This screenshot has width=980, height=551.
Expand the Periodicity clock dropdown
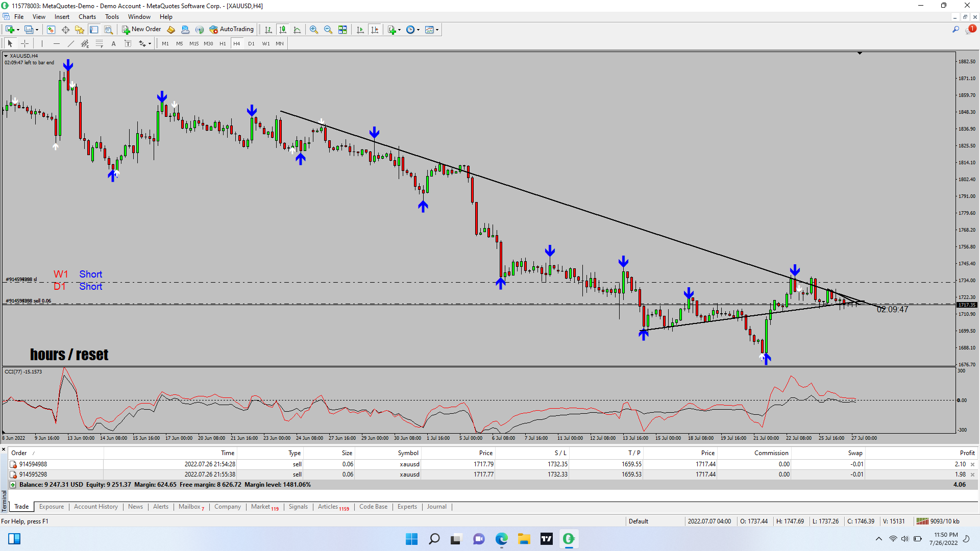pos(418,30)
